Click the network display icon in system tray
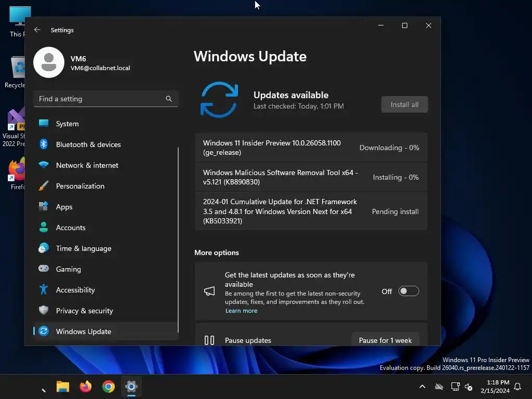 tap(455, 387)
